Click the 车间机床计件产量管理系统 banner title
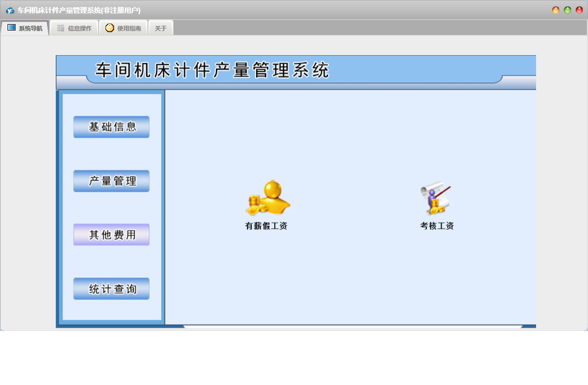Image resolution: width=588 pixels, height=385 pixels. [x=212, y=70]
